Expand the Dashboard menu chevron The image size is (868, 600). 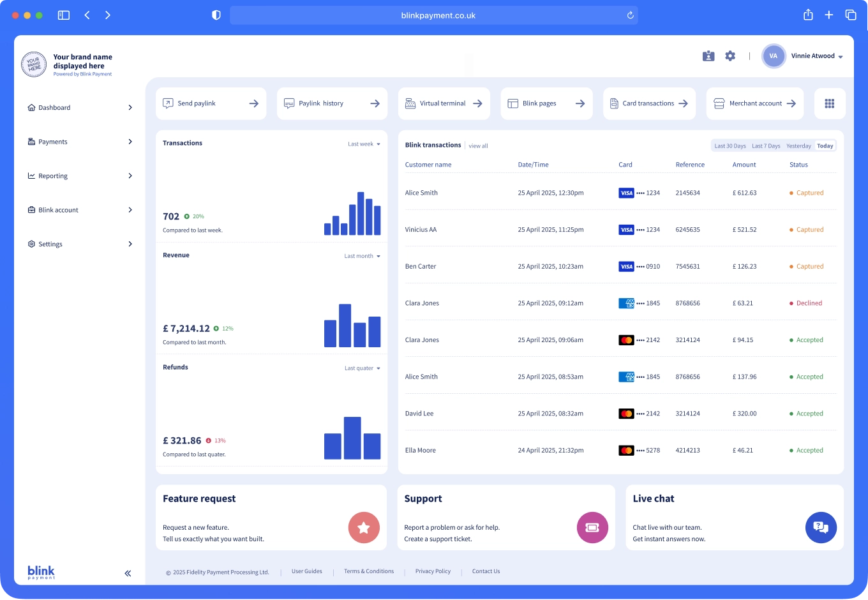tap(130, 108)
